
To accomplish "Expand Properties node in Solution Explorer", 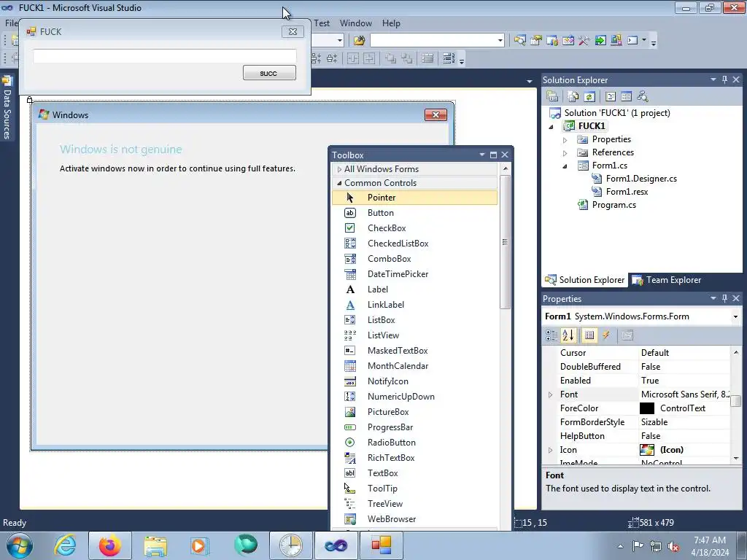I will point(565,139).
